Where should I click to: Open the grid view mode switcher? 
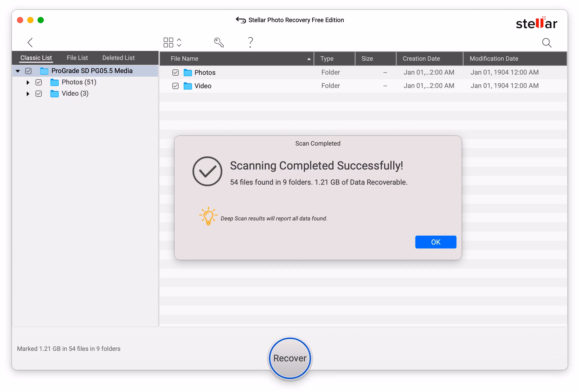(x=172, y=42)
